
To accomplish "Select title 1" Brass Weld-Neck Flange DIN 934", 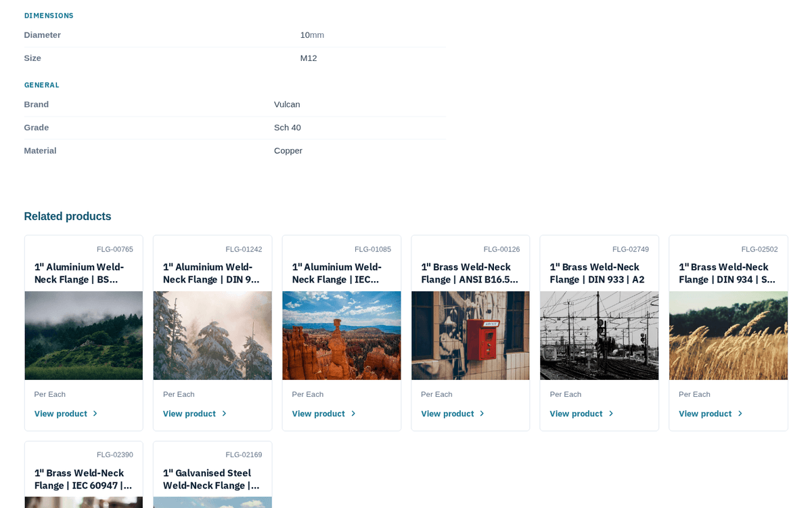I will coord(727,273).
